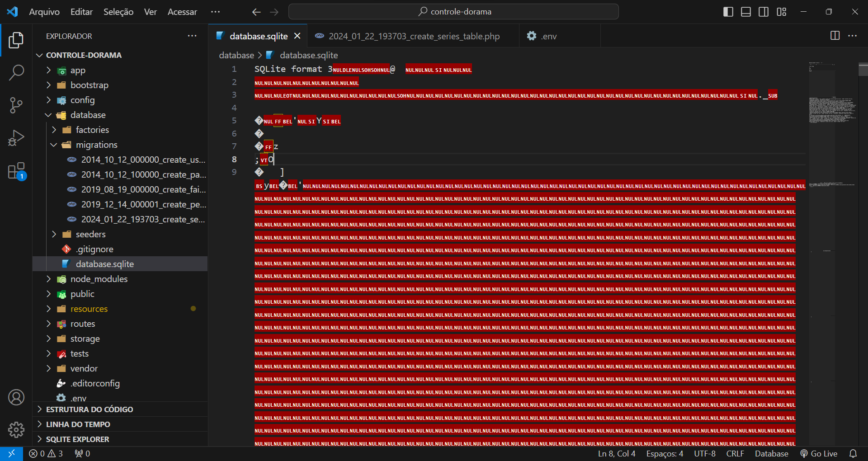Open editor more actions ellipsis
The height and width of the screenshot is (461, 868).
coord(852,36)
